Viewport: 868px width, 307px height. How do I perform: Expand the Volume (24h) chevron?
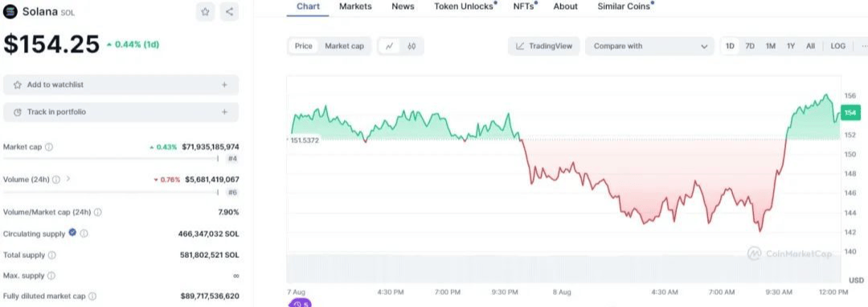(68, 179)
